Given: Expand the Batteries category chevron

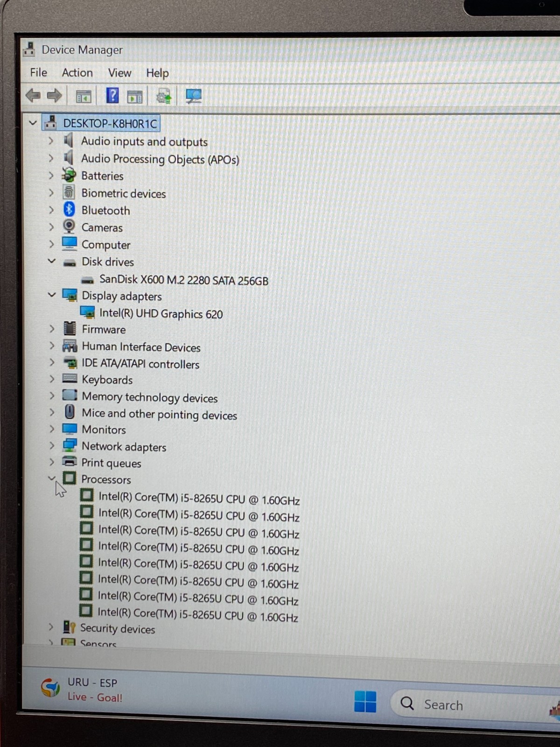Looking at the screenshot, I should click(x=51, y=176).
